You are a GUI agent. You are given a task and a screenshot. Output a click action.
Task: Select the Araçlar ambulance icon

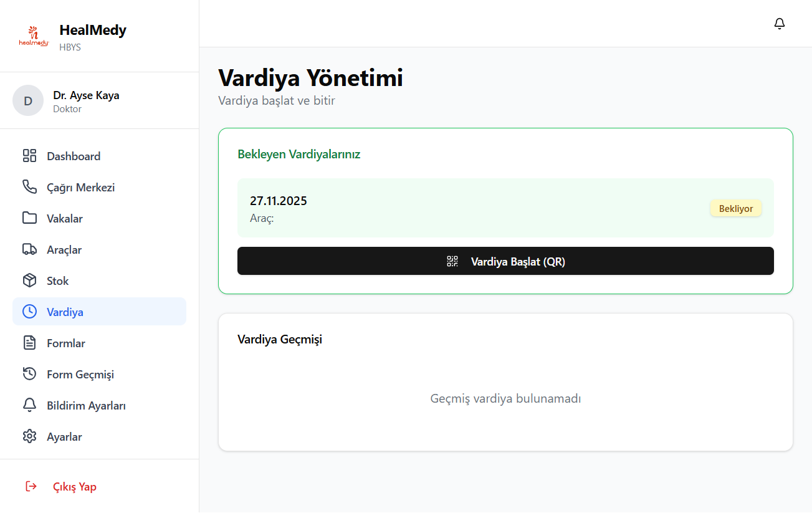[29, 249]
